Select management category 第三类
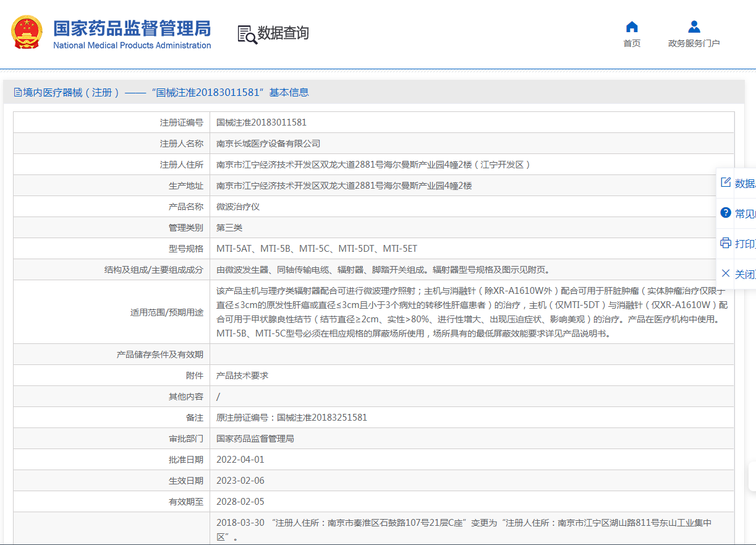The width and height of the screenshot is (756, 545). pyautogui.click(x=229, y=228)
